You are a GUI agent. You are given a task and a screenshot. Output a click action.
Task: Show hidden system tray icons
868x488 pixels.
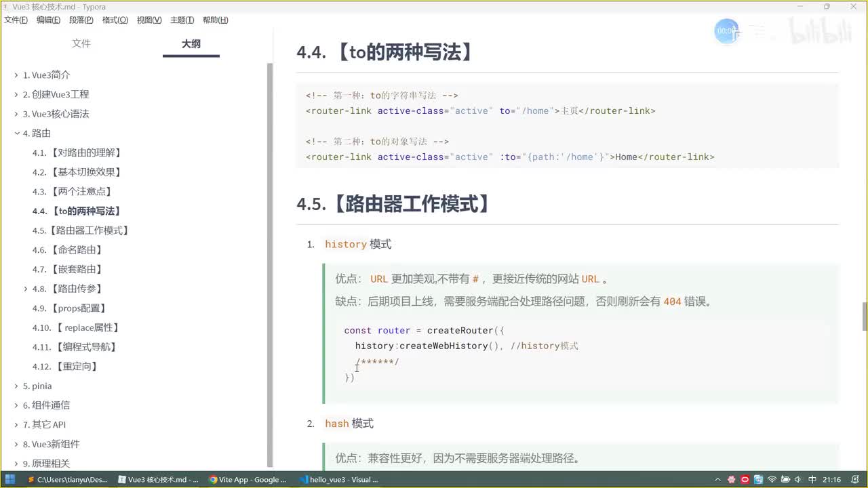tap(718, 480)
